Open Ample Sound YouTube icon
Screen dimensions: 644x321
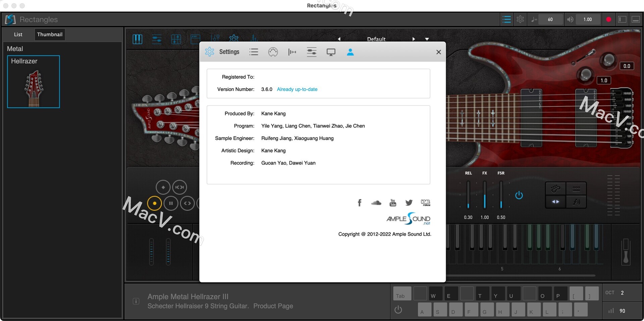coord(393,202)
